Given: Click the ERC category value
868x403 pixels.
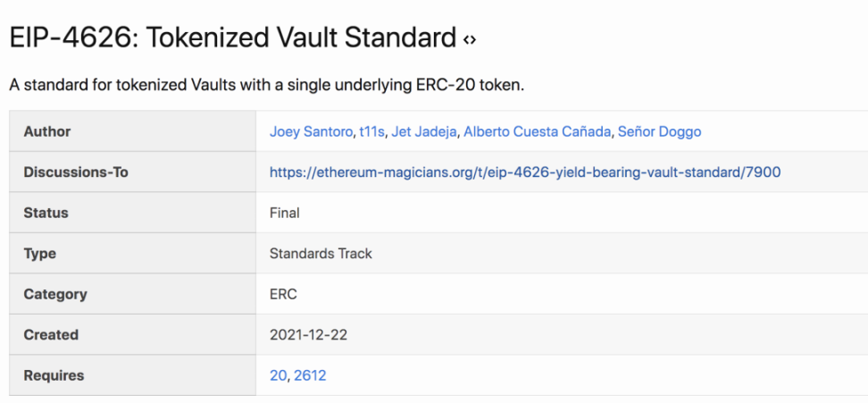Looking at the screenshot, I should tap(283, 294).
